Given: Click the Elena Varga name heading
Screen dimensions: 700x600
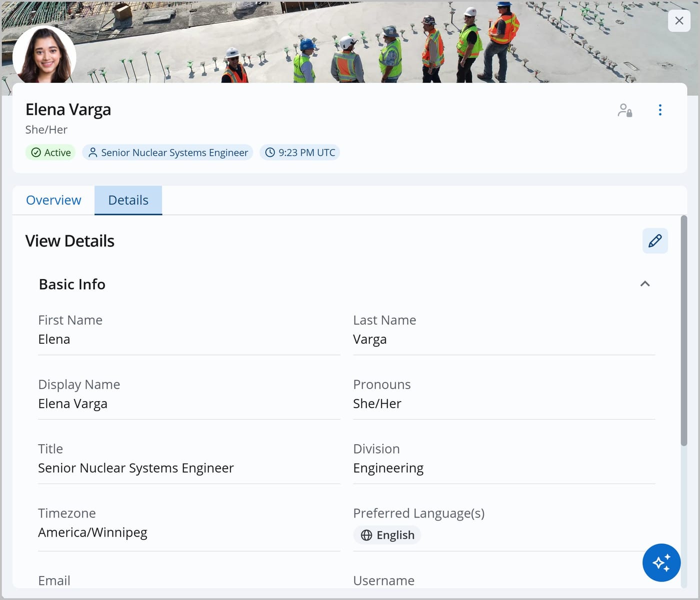Looking at the screenshot, I should (x=68, y=109).
